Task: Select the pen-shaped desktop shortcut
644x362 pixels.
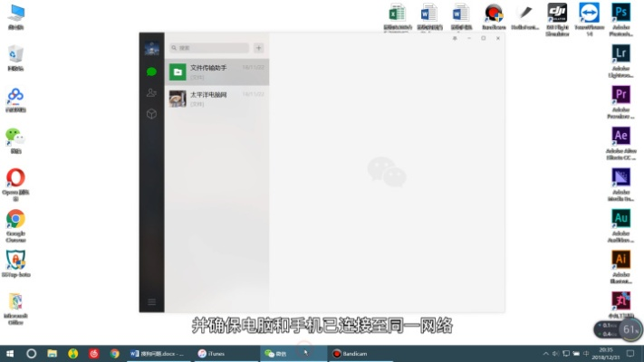Action: (x=525, y=17)
